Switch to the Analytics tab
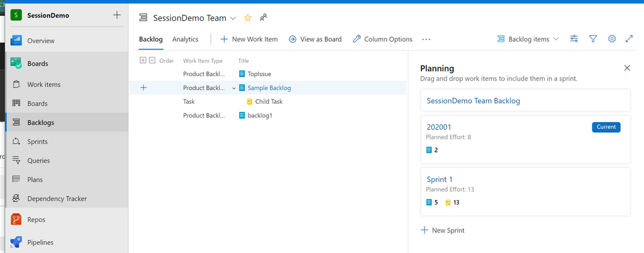 click(186, 40)
